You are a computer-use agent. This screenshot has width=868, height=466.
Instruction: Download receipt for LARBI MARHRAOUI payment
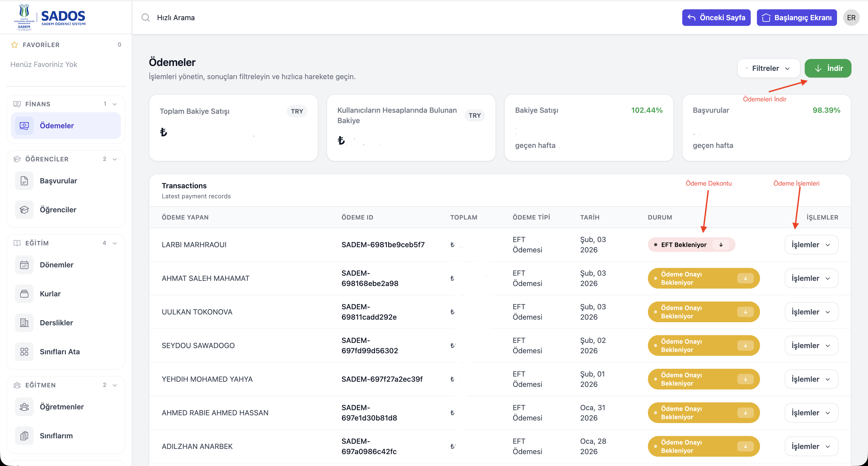coord(721,245)
